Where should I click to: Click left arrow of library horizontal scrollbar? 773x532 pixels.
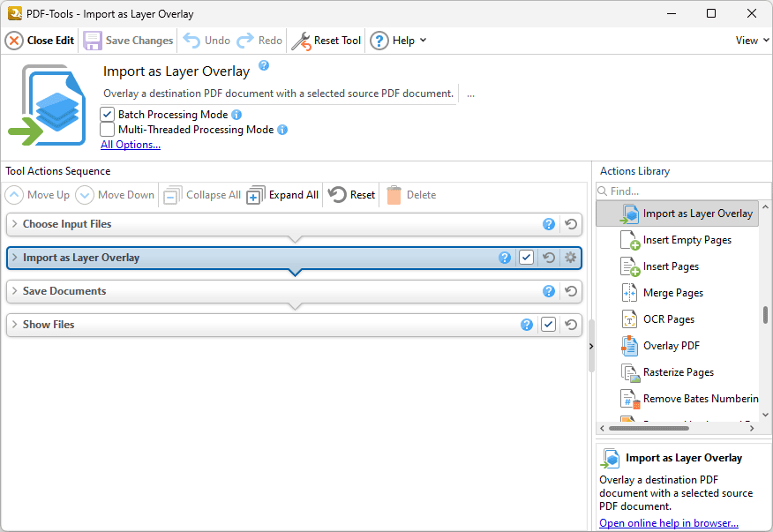point(602,428)
